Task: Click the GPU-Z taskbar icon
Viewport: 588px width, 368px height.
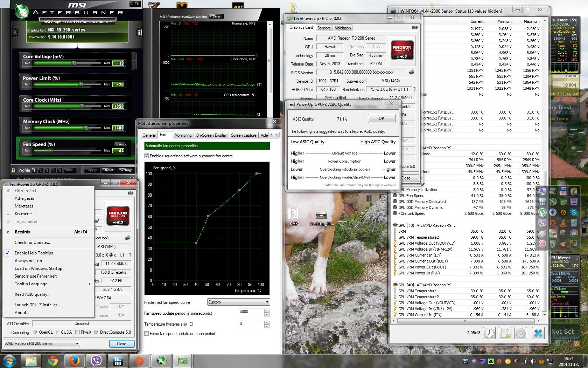Action: point(183,361)
